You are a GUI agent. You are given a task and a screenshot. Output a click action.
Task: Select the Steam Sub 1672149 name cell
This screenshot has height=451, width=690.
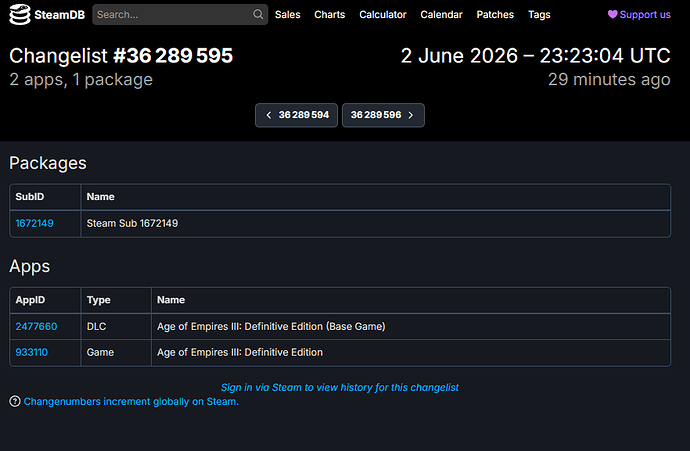(x=376, y=224)
